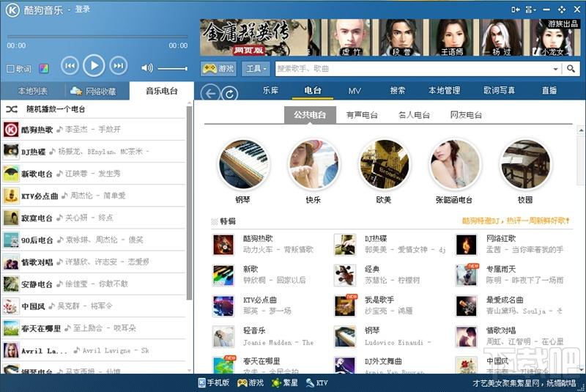Open the 快乐 station circle
The height and width of the screenshot is (392, 586).
click(x=314, y=164)
